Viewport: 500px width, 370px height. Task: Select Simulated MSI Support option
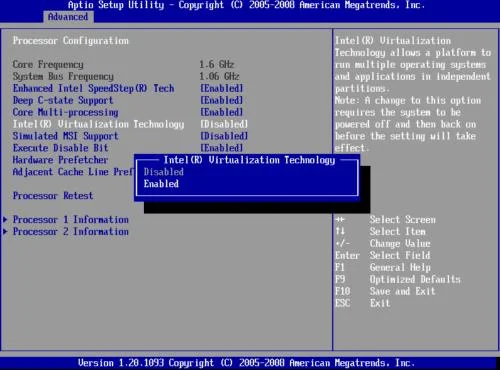pyautogui.click(x=66, y=136)
